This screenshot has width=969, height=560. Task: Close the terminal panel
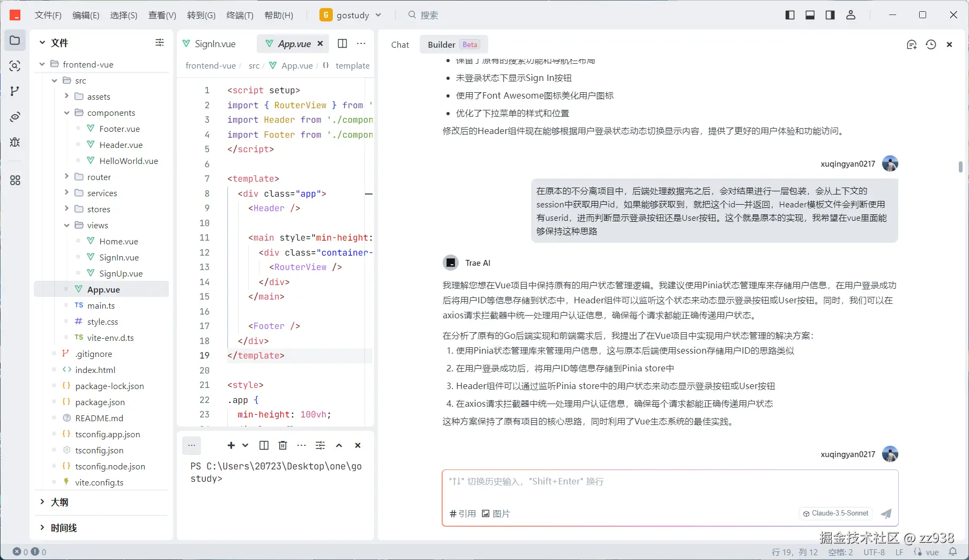(x=358, y=445)
